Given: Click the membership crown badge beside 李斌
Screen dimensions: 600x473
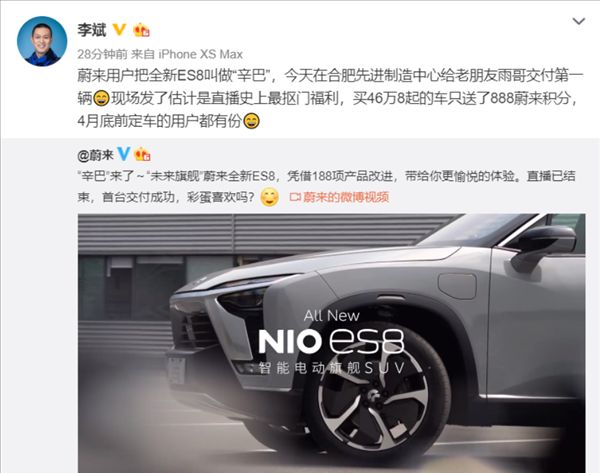Looking at the screenshot, I should click(141, 29).
